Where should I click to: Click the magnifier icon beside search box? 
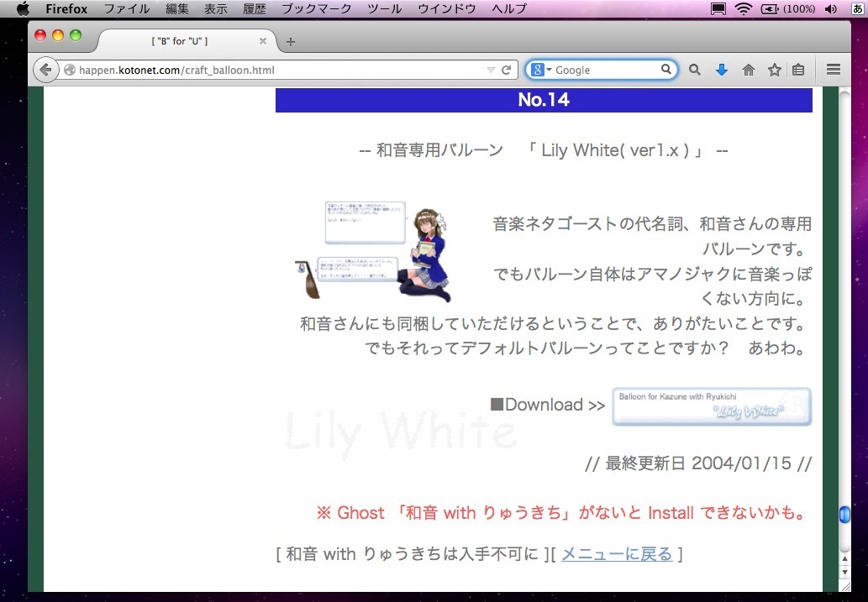point(695,71)
